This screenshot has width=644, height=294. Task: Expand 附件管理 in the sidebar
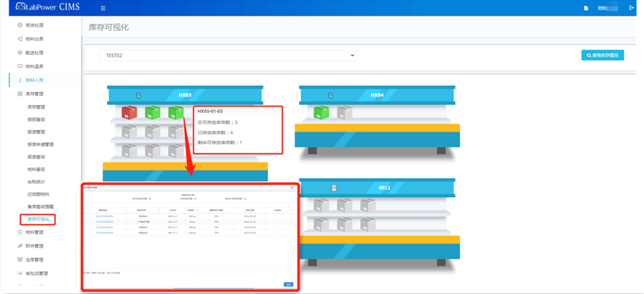pyautogui.click(x=34, y=246)
